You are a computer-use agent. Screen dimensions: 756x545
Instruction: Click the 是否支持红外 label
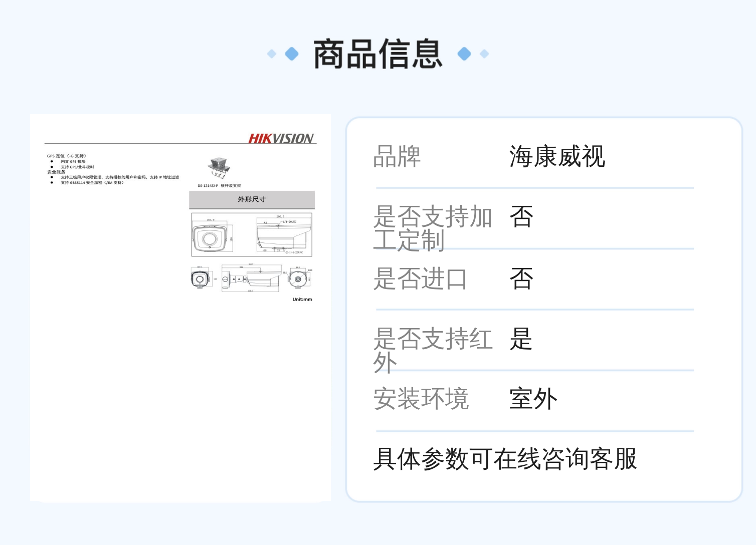click(x=433, y=350)
